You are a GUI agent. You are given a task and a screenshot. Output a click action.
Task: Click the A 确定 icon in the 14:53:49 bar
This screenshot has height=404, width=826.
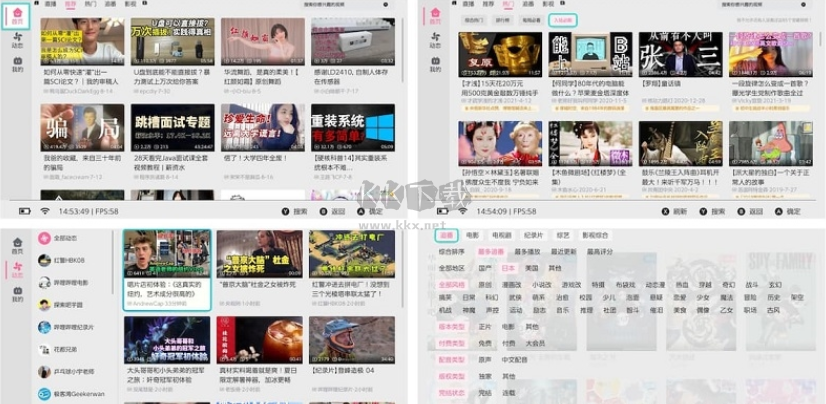click(x=361, y=211)
